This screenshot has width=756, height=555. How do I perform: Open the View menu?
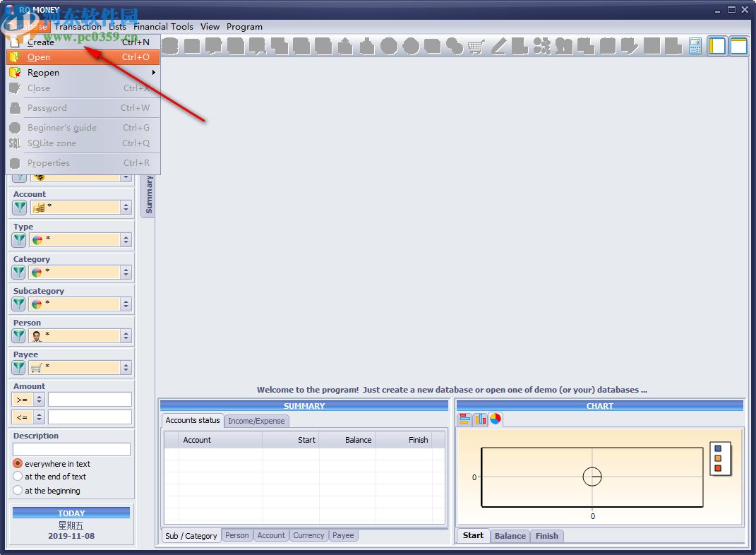click(210, 27)
